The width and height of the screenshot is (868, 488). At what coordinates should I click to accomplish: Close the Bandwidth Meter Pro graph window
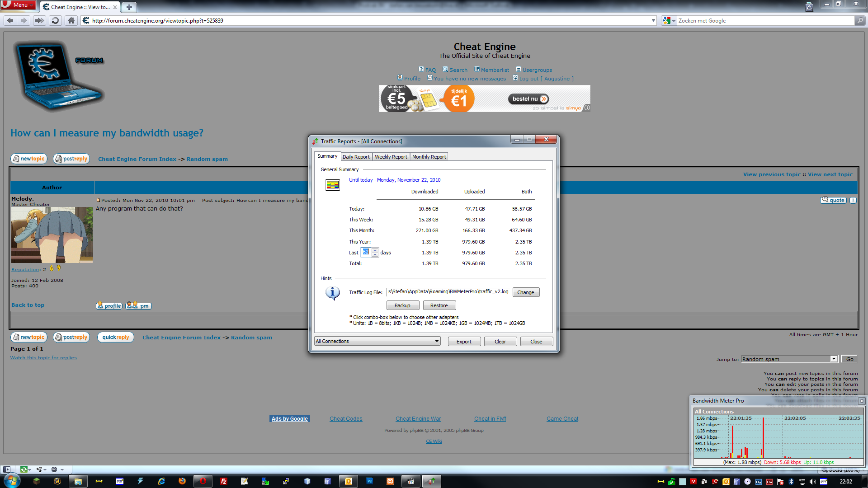(862, 401)
